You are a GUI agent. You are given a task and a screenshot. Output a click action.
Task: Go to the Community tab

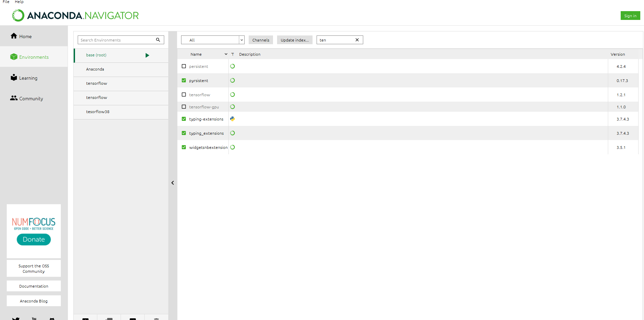34,98
